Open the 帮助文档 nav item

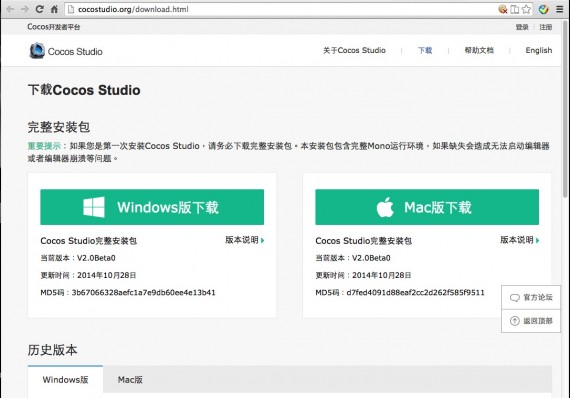[x=479, y=51]
